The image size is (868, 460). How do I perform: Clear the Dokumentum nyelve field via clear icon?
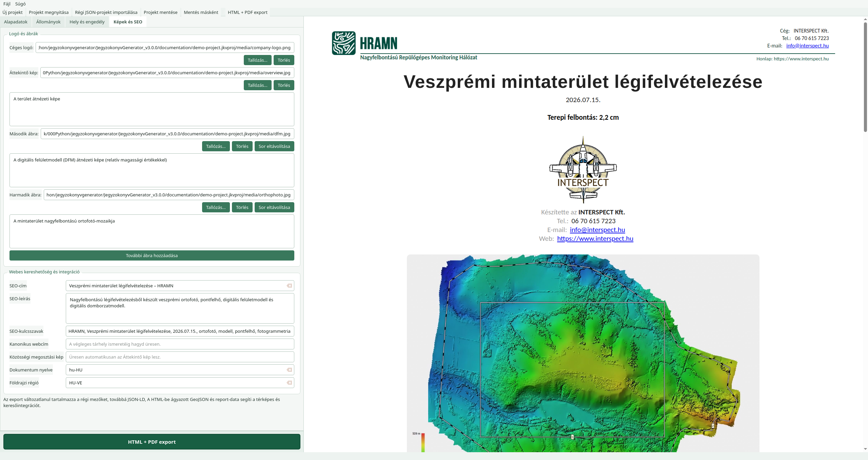(x=289, y=370)
